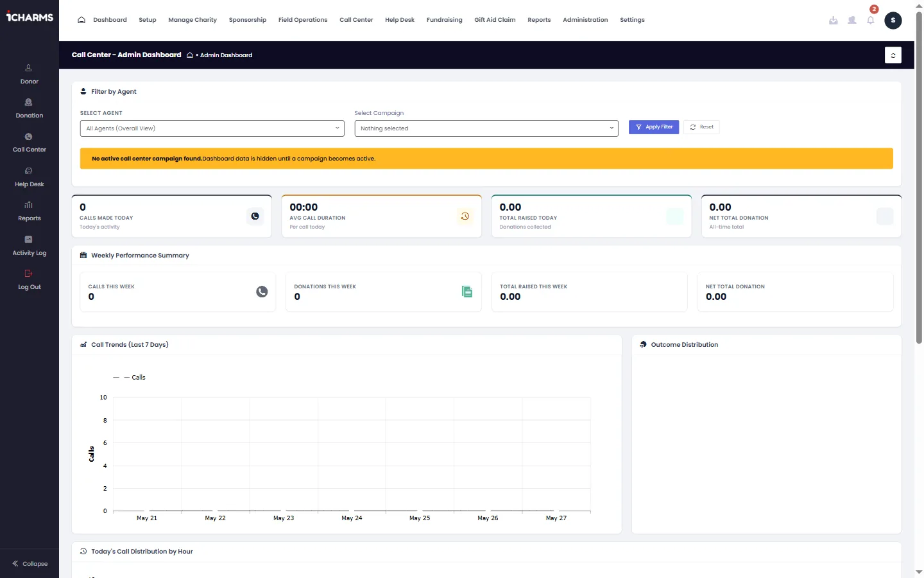Viewport: 924px width, 578px height.
Task: Click the Calls Made Today phone icon
Action: (255, 216)
